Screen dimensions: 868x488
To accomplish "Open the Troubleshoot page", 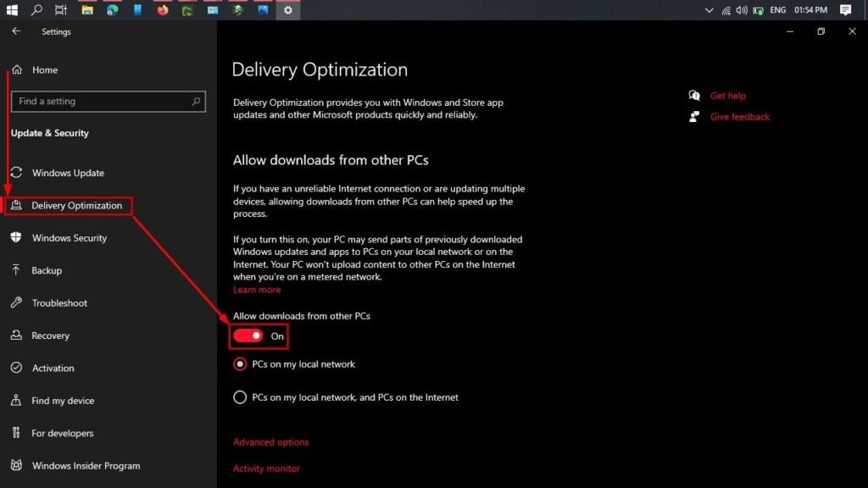I will 59,303.
